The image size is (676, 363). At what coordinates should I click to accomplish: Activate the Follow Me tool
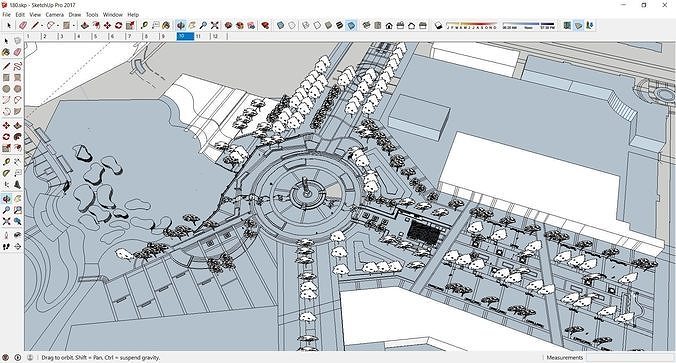pyautogui.click(x=17, y=137)
